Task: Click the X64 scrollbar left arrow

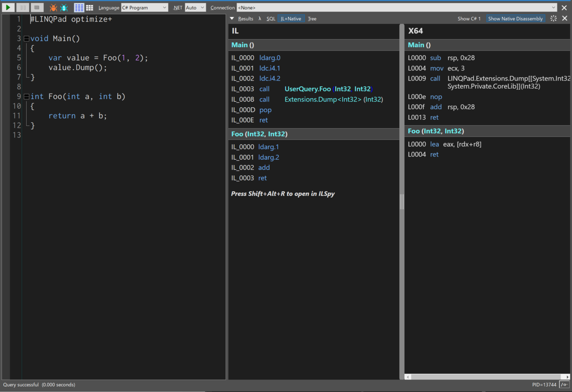Action: pyautogui.click(x=408, y=377)
